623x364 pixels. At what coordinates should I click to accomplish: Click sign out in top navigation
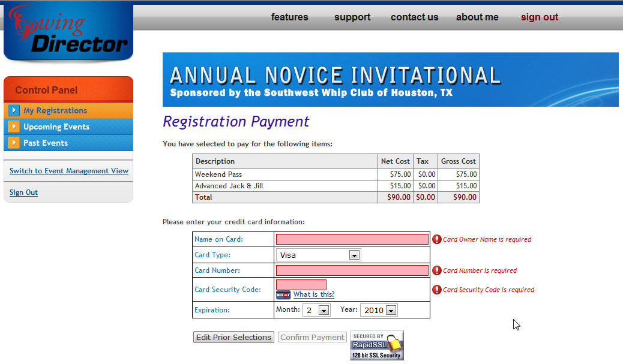click(540, 17)
